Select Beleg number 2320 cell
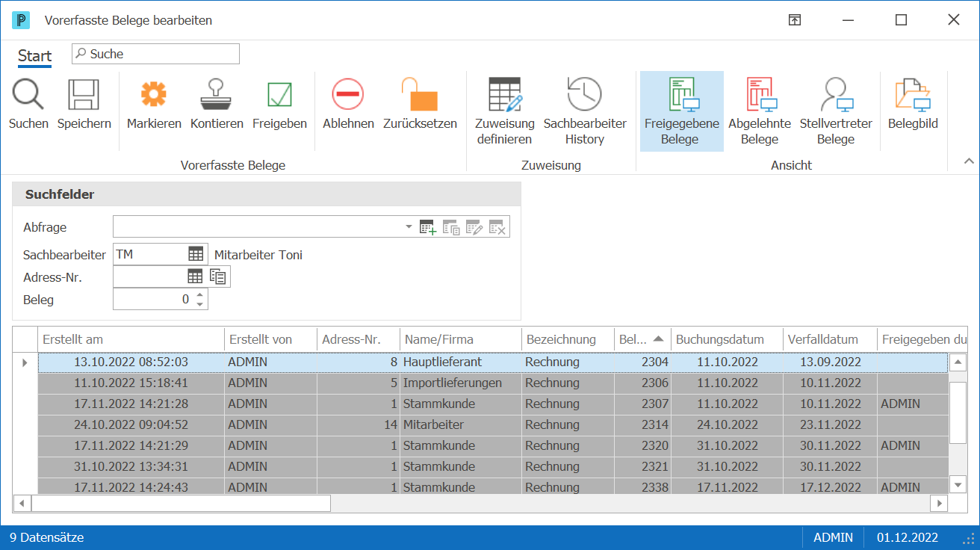Screen dimensions: 980x550 pyautogui.click(x=642, y=445)
